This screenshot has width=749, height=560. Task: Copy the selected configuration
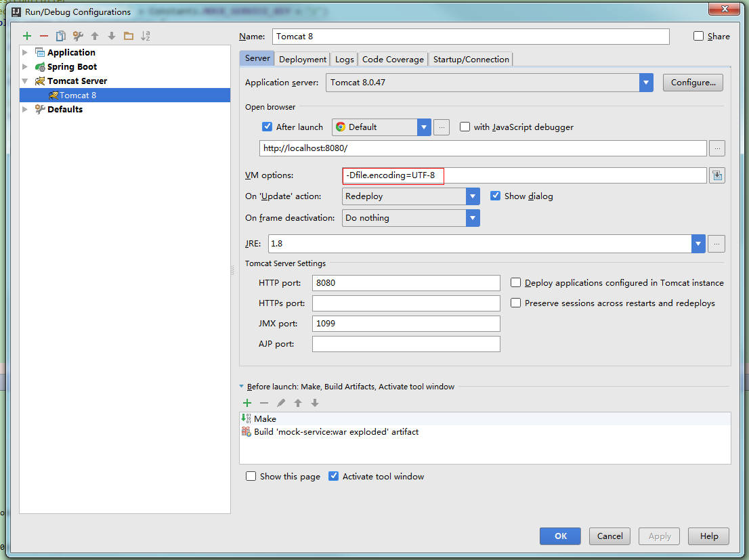61,36
